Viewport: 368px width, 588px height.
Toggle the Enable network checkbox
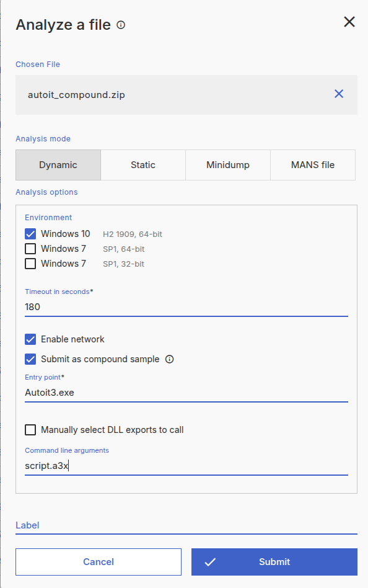click(x=30, y=339)
